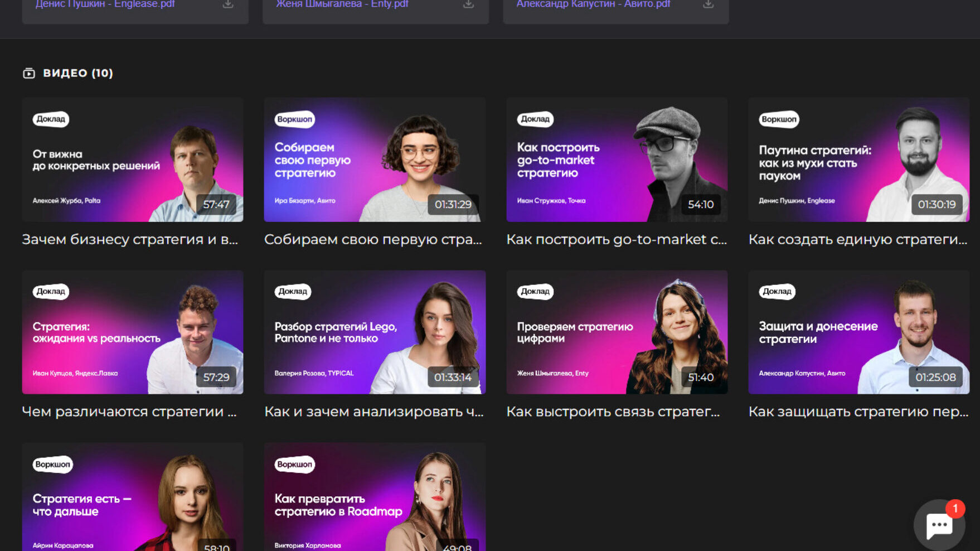Open Денис Пушкин - Englease.pdf link

(x=105, y=4)
